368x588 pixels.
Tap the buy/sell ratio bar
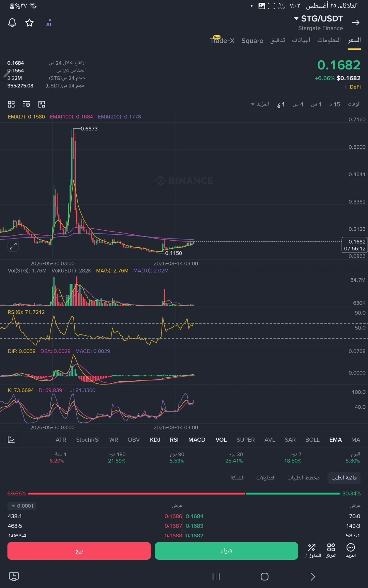click(184, 493)
